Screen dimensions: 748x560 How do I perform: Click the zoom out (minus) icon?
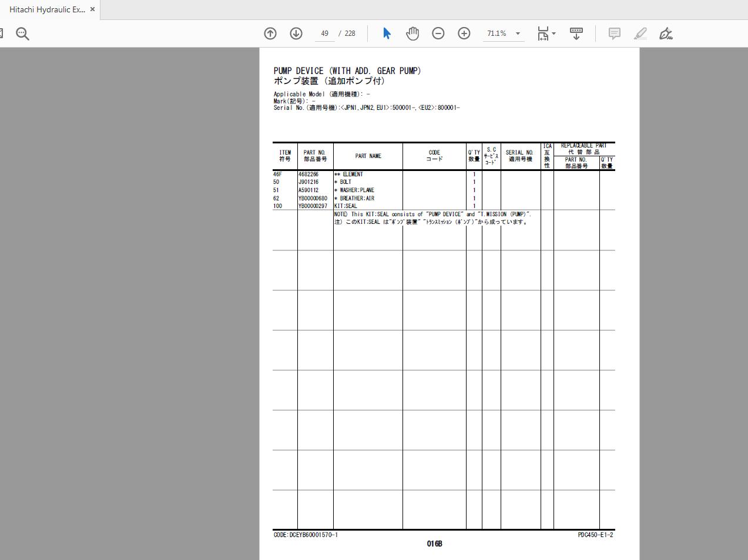(x=438, y=33)
